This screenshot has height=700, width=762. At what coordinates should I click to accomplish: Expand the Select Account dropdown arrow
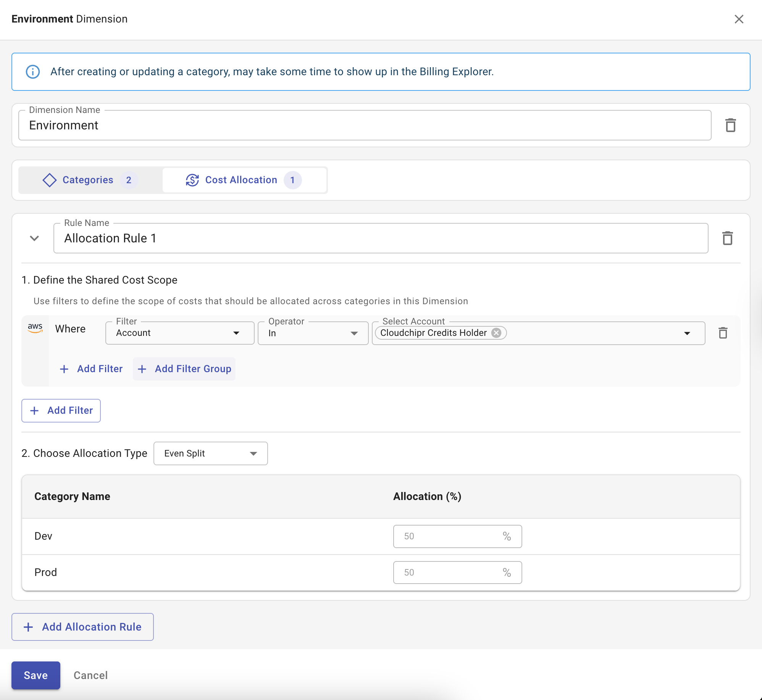pyautogui.click(x=687, y=333)
